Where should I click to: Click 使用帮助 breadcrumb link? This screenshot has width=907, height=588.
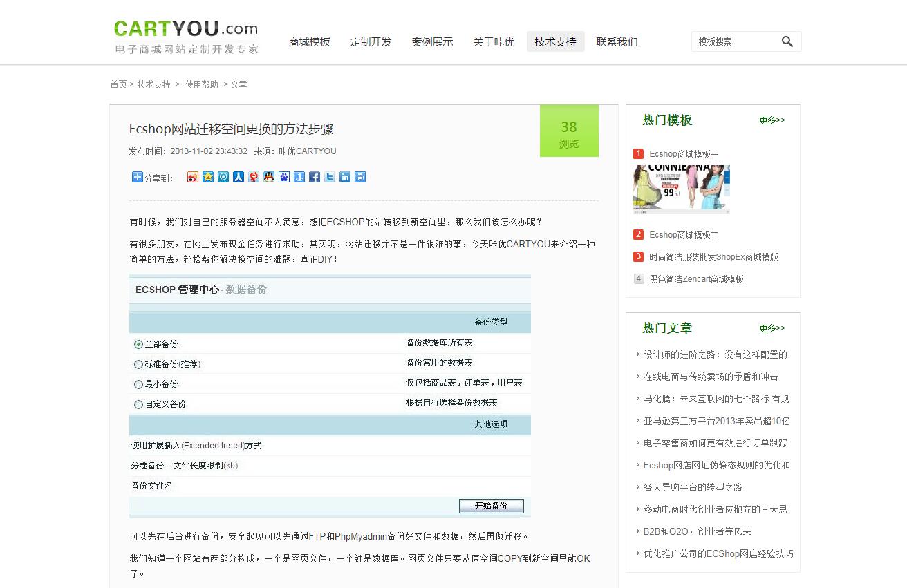pos(202,84)
